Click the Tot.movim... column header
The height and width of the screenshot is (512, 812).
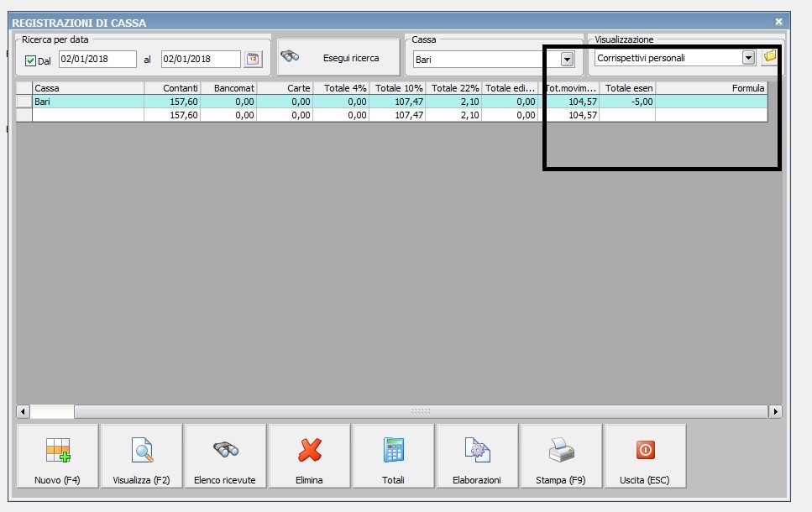pos(569,88)
